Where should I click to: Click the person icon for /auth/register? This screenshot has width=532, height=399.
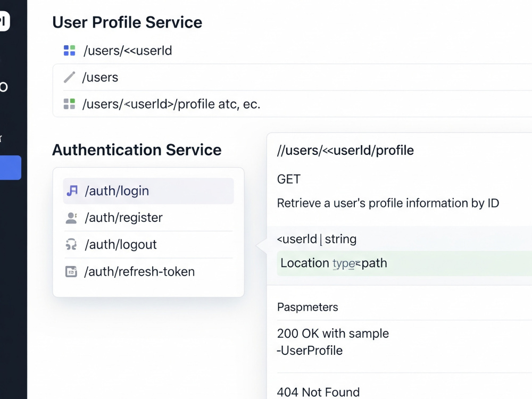[71, 218]
